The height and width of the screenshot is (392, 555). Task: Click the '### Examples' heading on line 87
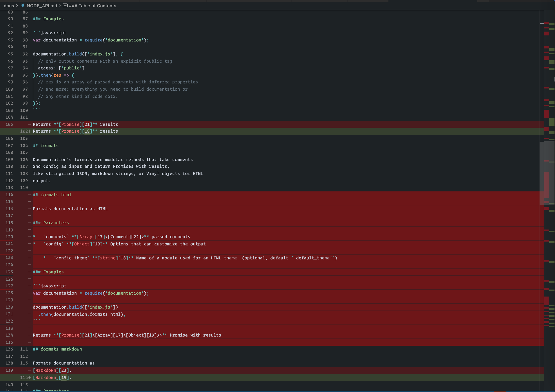point(48,19)
